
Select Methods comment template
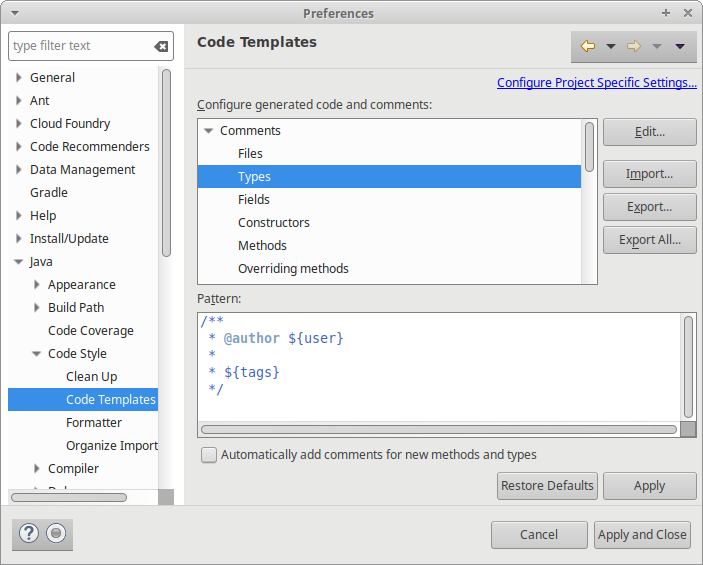point(262,246)
